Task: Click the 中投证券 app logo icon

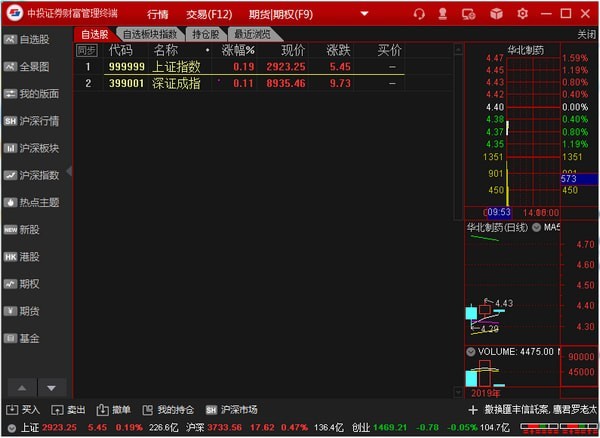Action: (15, 13)
